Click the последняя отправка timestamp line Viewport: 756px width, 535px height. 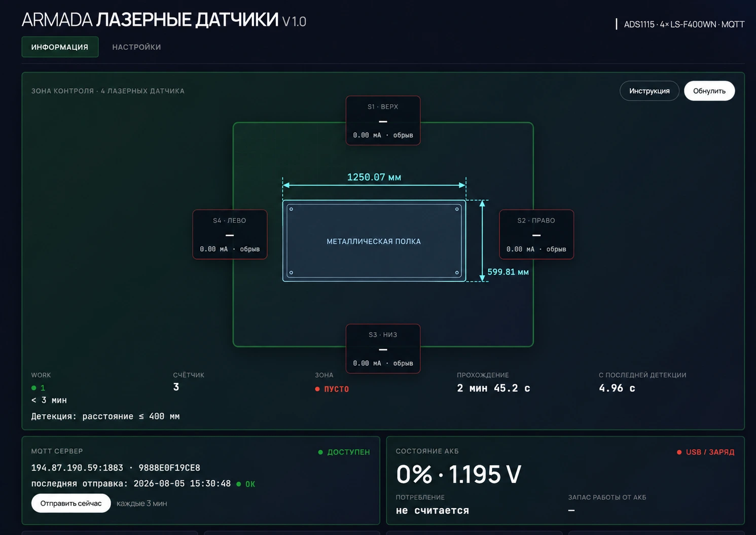(x=131, y=484)
